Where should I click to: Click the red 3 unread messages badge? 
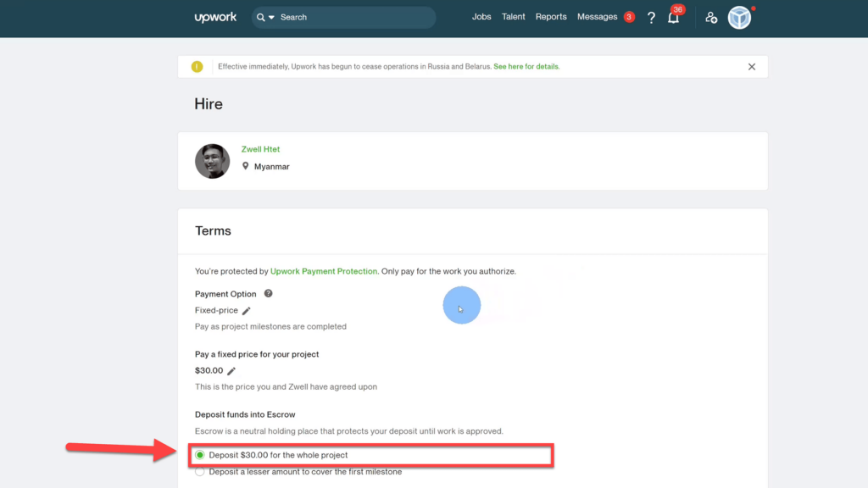click(629, 17)
